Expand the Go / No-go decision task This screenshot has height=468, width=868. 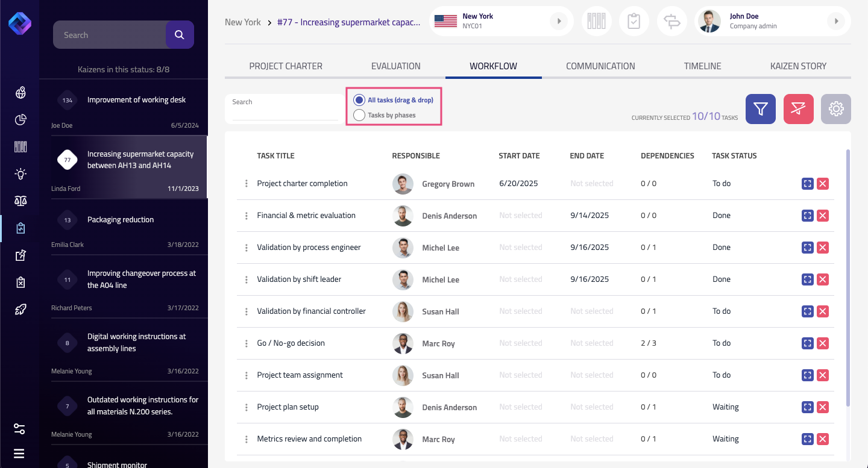click(x=808, y=343)
